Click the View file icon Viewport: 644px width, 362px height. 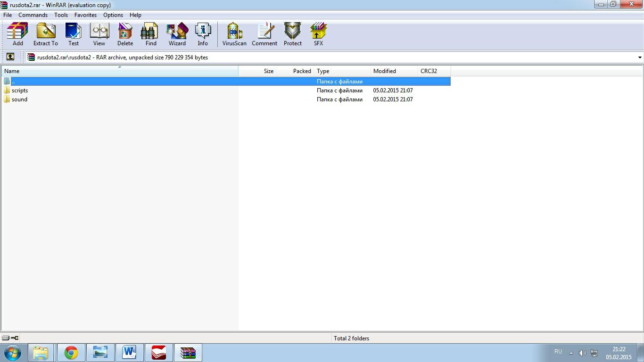coord(99,34)
